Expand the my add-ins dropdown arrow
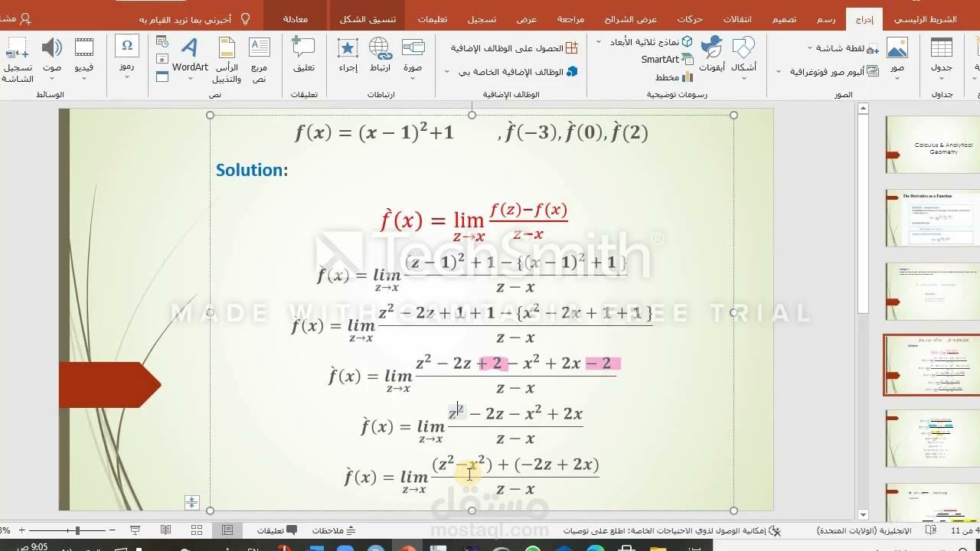Screen dimensions: 980x551 448,72
